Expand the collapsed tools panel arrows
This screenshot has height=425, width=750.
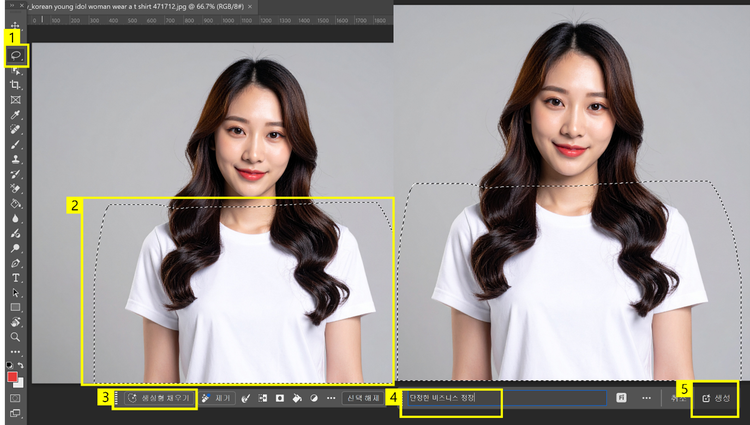coord(12,6)
